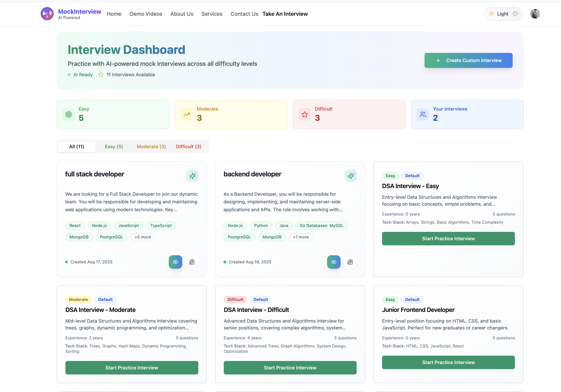Image resolution: width=561 pixels, height=392 pixels.
Task: Select the All (11) filter tab
Action: 77,146
